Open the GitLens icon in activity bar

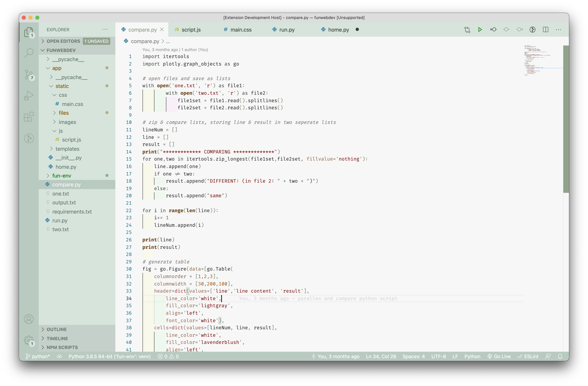tap(29, 138)
